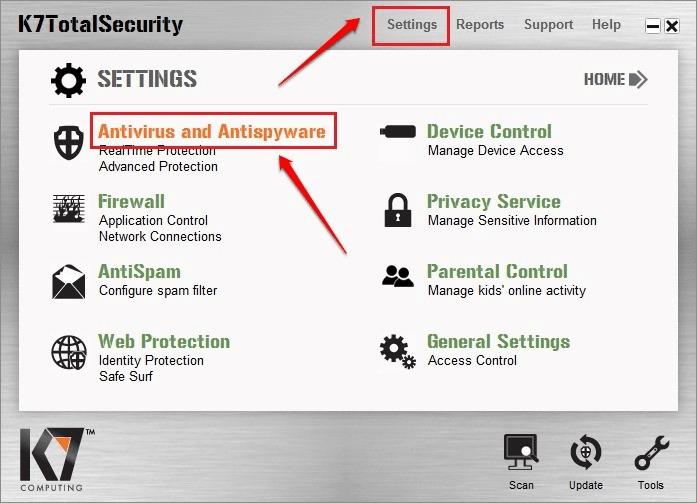Click Identity Protection text

tap(151, 360)
